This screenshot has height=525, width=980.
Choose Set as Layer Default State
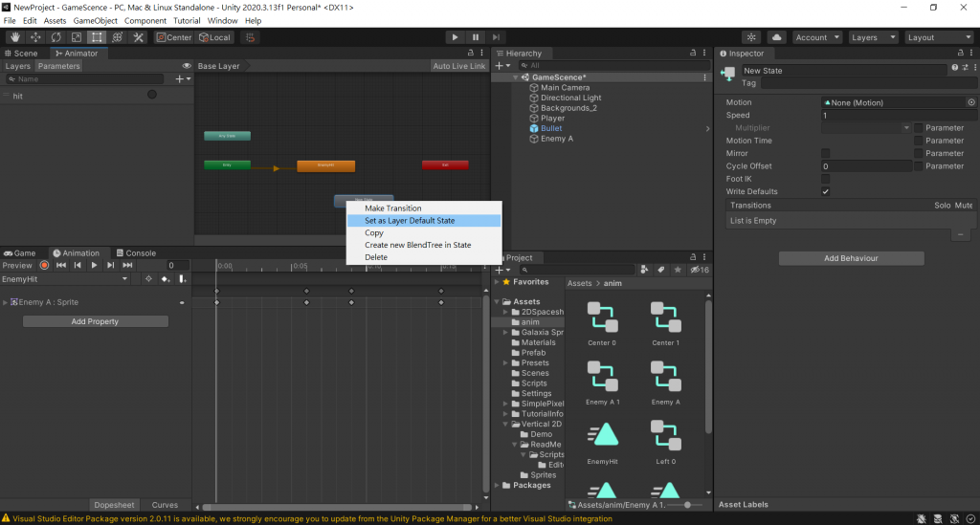click(x=410, y=221)
